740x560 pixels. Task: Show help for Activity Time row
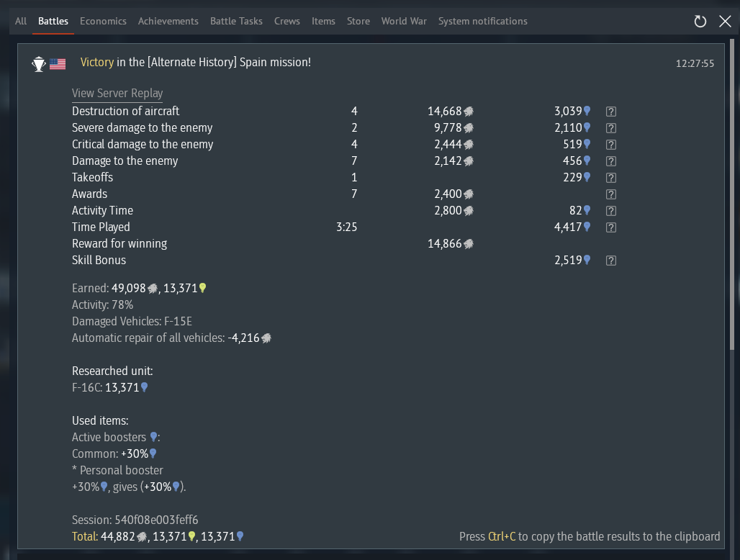610,210
